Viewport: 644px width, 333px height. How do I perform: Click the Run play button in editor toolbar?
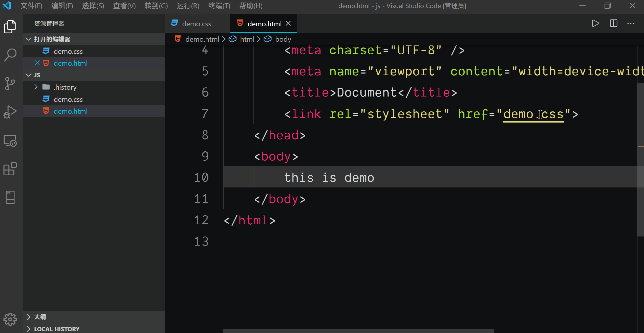[595, 23]
